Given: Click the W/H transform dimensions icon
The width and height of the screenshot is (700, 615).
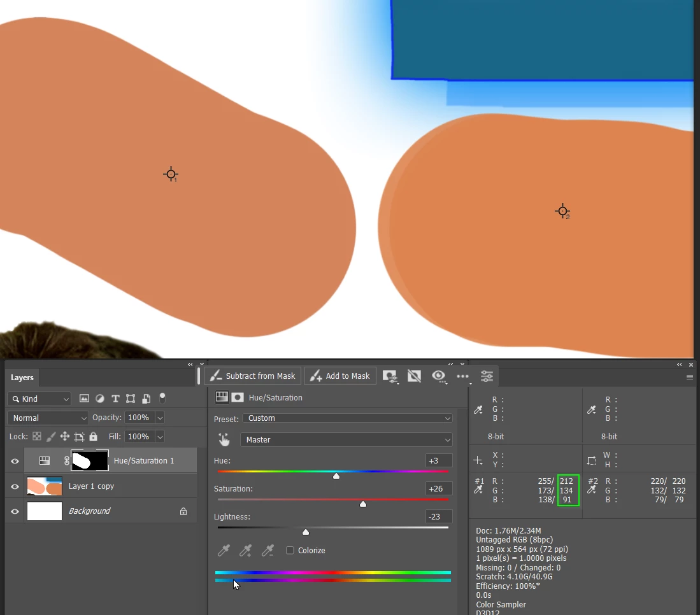Looking at the screenshot, I should (x=591, y=460).
